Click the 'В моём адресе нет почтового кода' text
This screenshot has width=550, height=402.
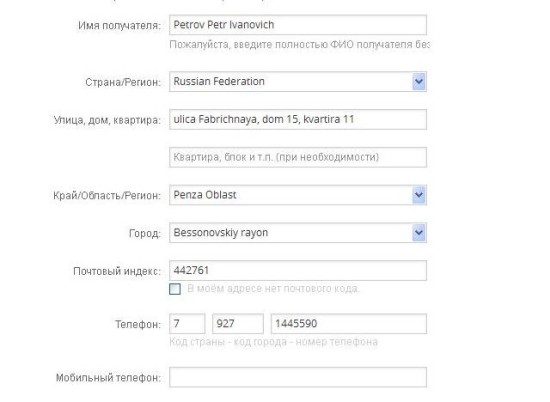coord(273,289)
